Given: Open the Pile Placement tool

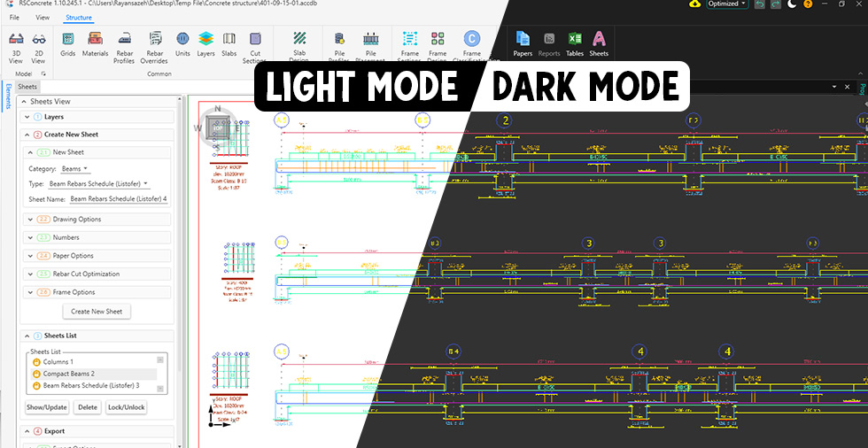Looking at the screenshot, I should [x=370, y=47].
